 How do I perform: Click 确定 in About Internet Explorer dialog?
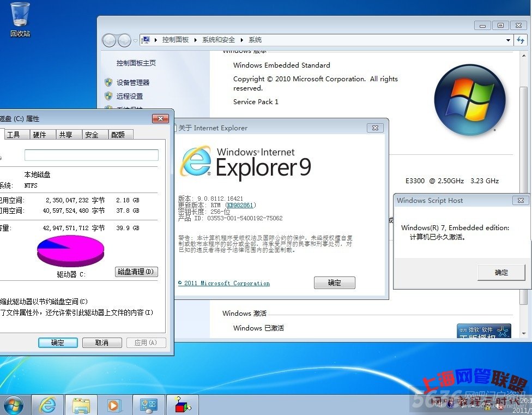coord(335,282)
